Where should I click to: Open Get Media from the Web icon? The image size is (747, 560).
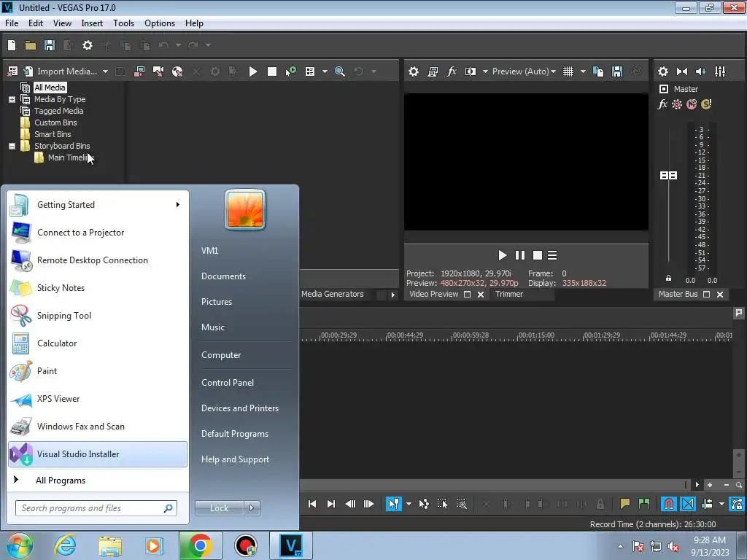point(177,71)
